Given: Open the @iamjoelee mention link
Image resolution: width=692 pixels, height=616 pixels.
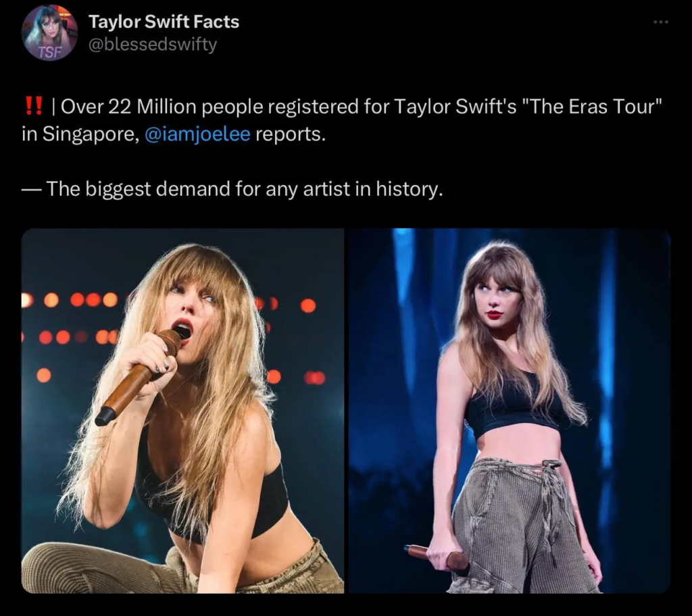Looking at the screenshot, I should [x=197, y=134].
